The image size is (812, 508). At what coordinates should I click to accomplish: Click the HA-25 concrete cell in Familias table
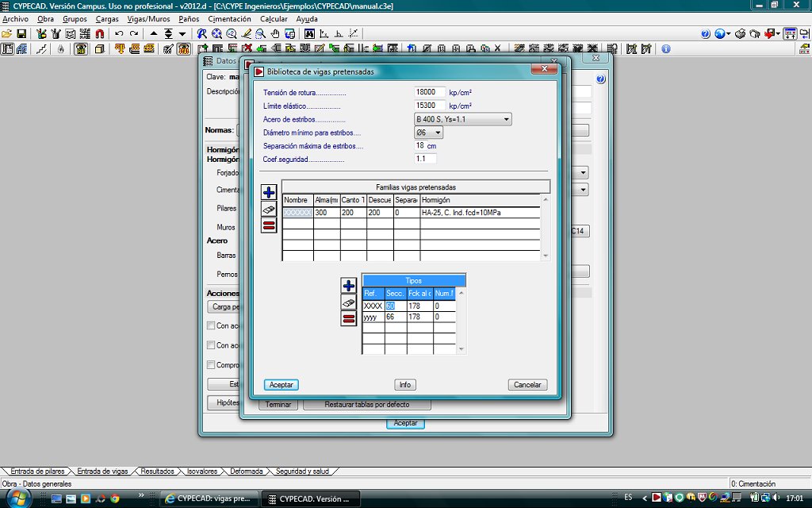[480, 213]
